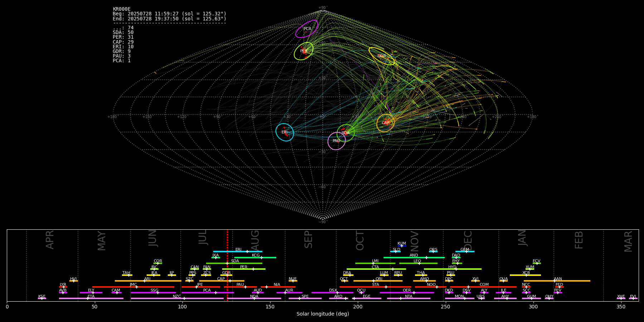Click the sporadic count '...: 74' entry
Image resolution: width=644 pixels, height=322 pixels.
point(123,28)
